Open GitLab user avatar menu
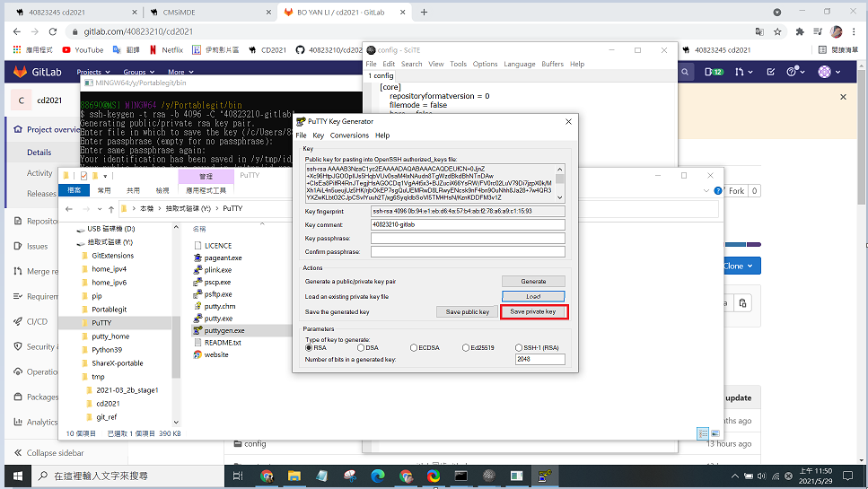Image resolution: width=868 pixels, height=489 pixels. click(829, 72)
